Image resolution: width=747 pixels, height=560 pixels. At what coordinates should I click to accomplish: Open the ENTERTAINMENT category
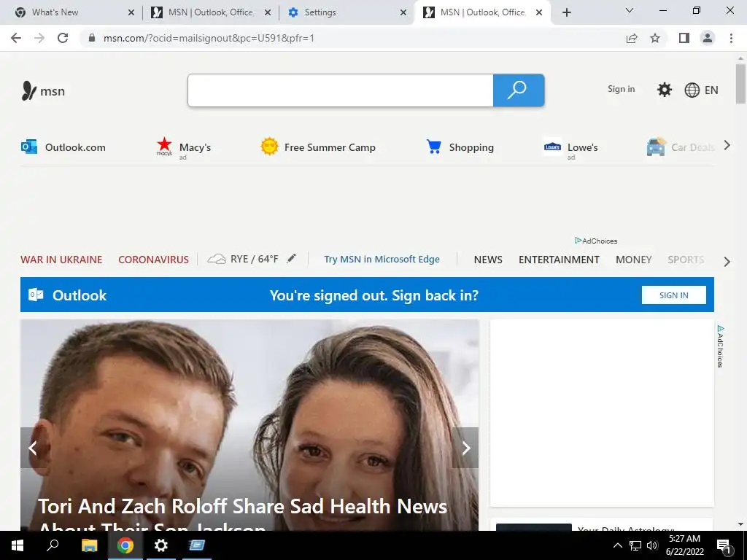(x=559, y=260)
